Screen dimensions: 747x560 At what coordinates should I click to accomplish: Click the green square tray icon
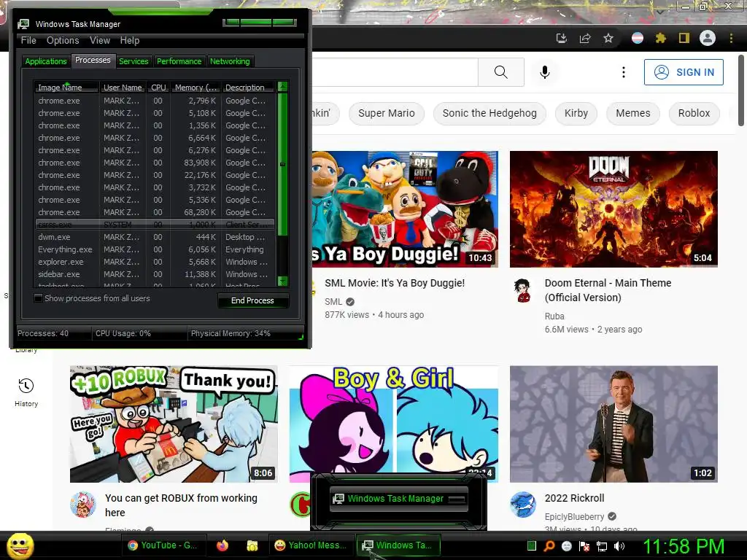point(532,545)
